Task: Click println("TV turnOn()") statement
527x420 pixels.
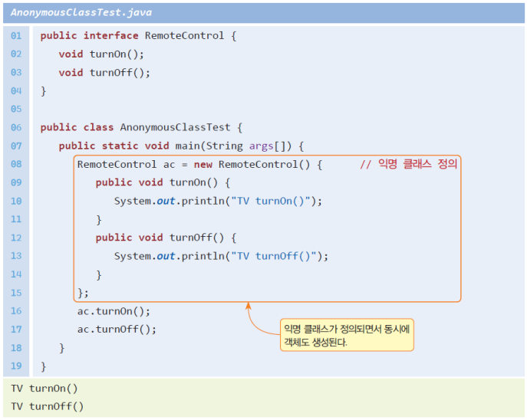Action: pyautogui.click(x=218, y=201)
